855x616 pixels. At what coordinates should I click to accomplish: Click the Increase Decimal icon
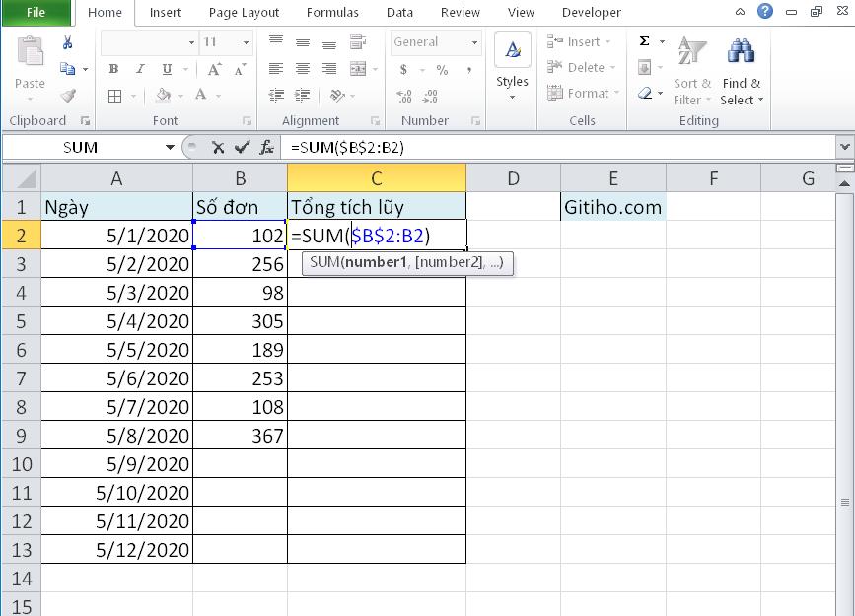click(402, 94)
